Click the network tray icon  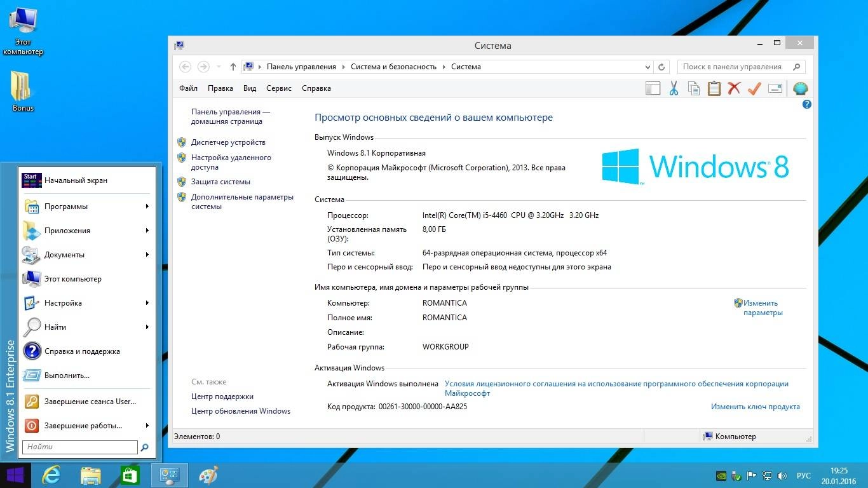767,475
